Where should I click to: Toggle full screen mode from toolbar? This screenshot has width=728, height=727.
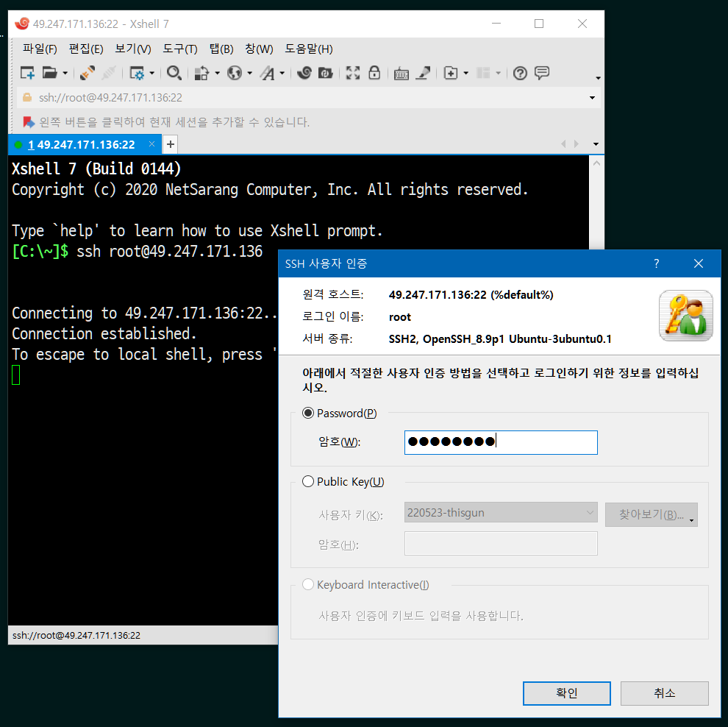coord(353,73)
